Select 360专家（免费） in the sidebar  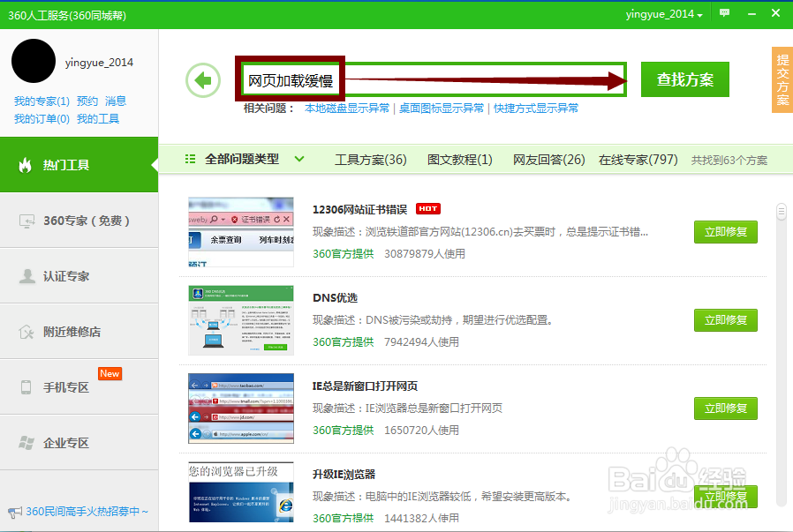click(79, 221)
